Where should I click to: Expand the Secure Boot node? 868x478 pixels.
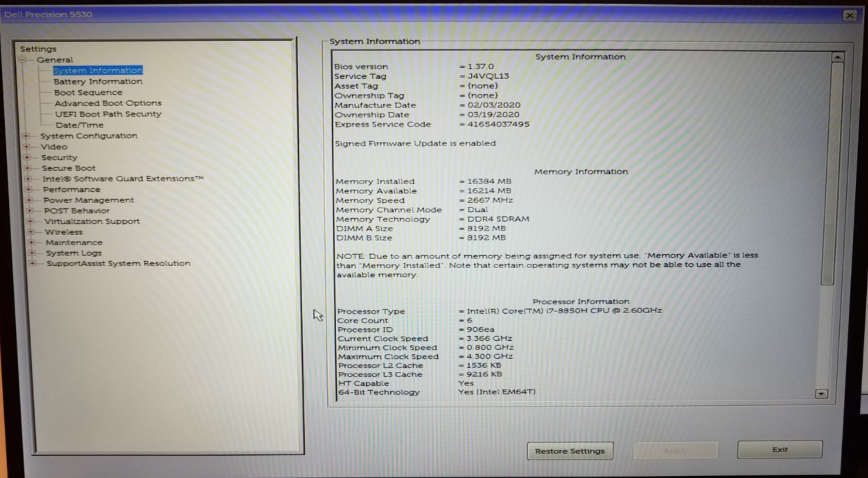pyautogui.click(x=28, y=168)
